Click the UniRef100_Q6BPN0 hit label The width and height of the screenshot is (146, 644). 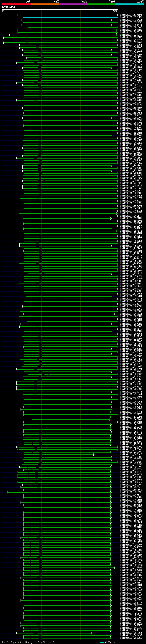click(131, 223)
